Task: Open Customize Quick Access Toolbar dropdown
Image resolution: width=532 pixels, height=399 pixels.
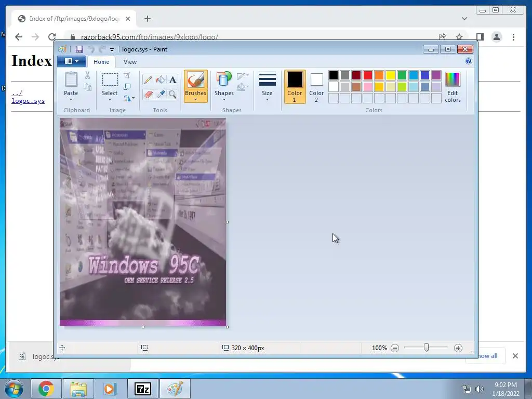Action: click(112, 50)
